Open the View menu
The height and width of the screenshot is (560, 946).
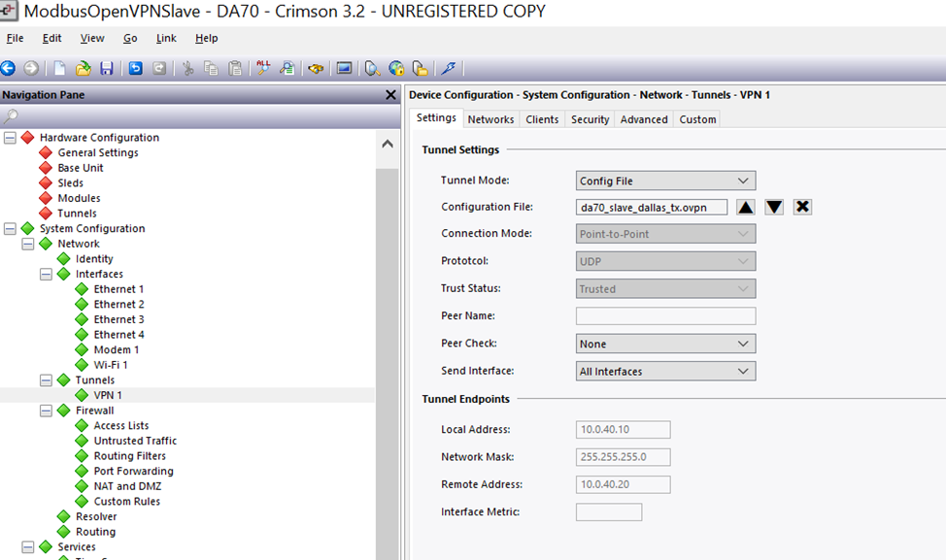click(x=92, y=38)
